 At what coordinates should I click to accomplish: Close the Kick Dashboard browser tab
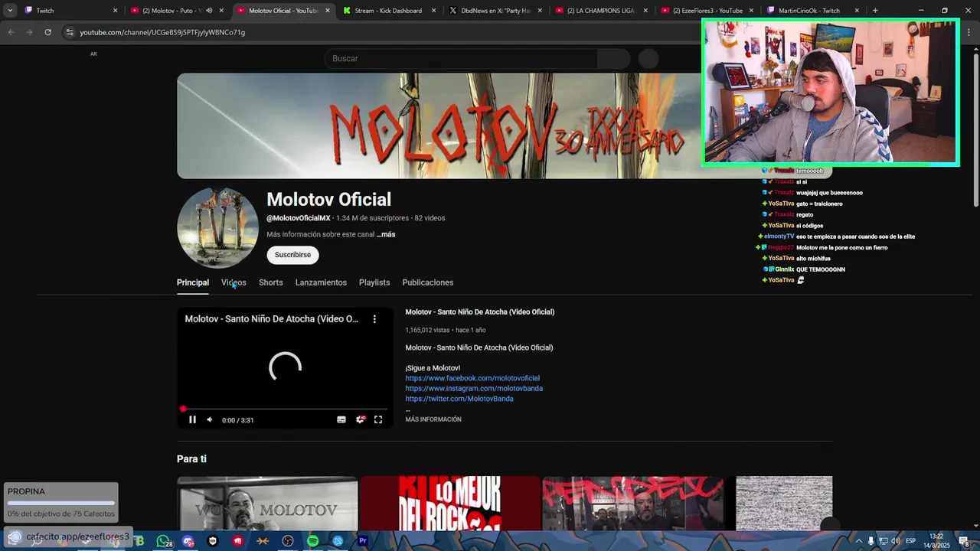(x=433, y=11)
